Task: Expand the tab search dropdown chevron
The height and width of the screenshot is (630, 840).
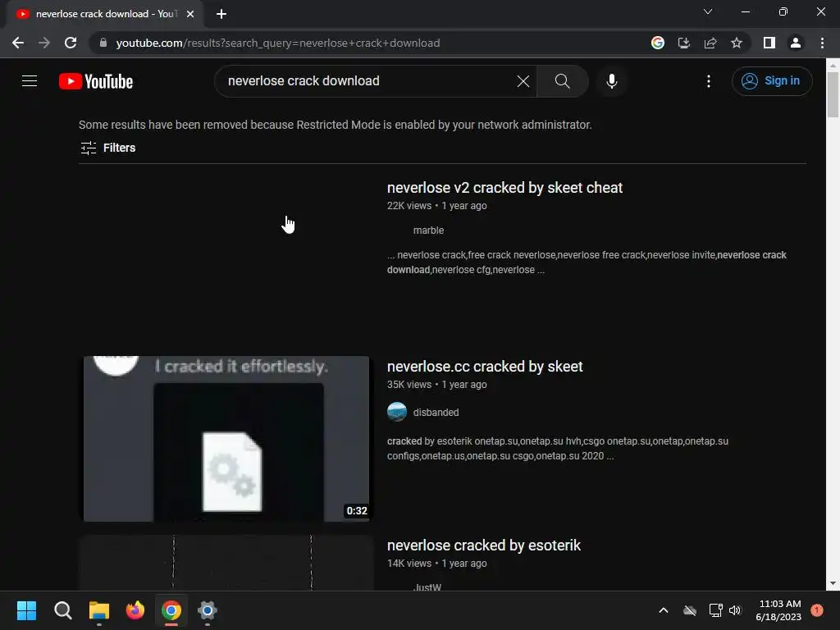Action: pyautogui.click(x=708, y=11)
